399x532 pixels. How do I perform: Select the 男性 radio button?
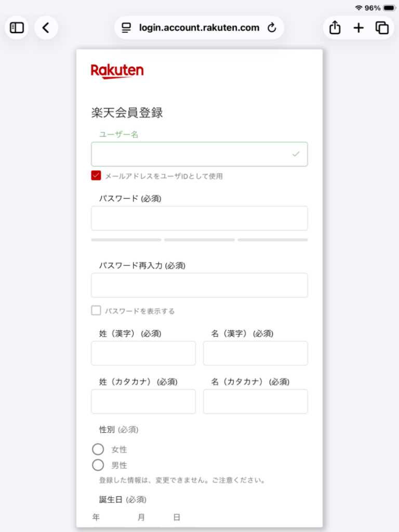pos(98,465)
